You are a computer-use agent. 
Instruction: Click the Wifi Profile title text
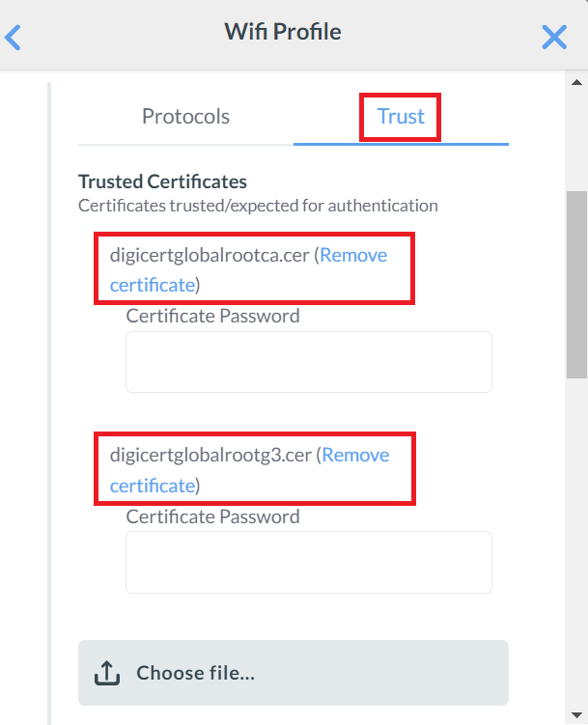(x=283, y=32)
